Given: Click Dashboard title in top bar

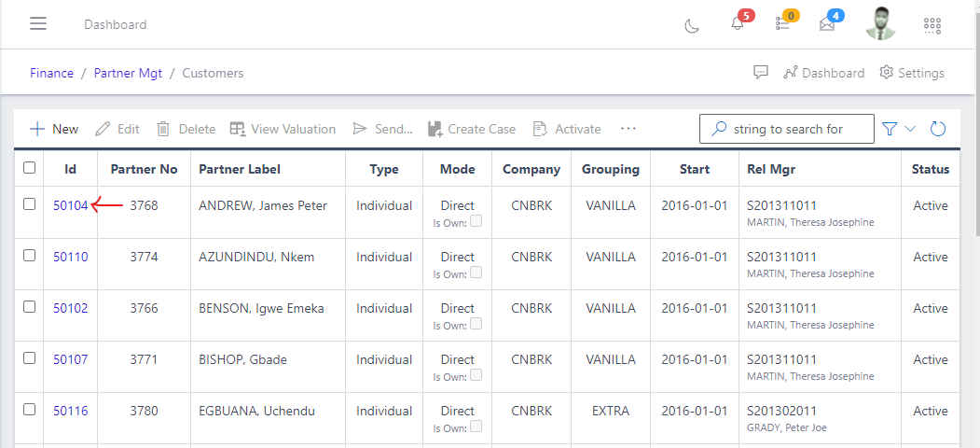Looking at the screenshot, I should click(115, 24).
